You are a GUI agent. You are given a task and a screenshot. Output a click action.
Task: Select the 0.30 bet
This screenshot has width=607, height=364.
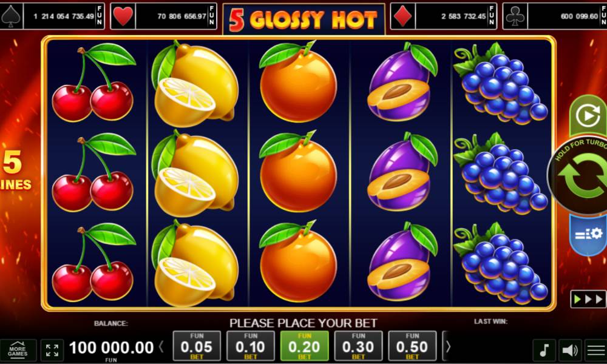pyautogui.click(x=358, y=346)
